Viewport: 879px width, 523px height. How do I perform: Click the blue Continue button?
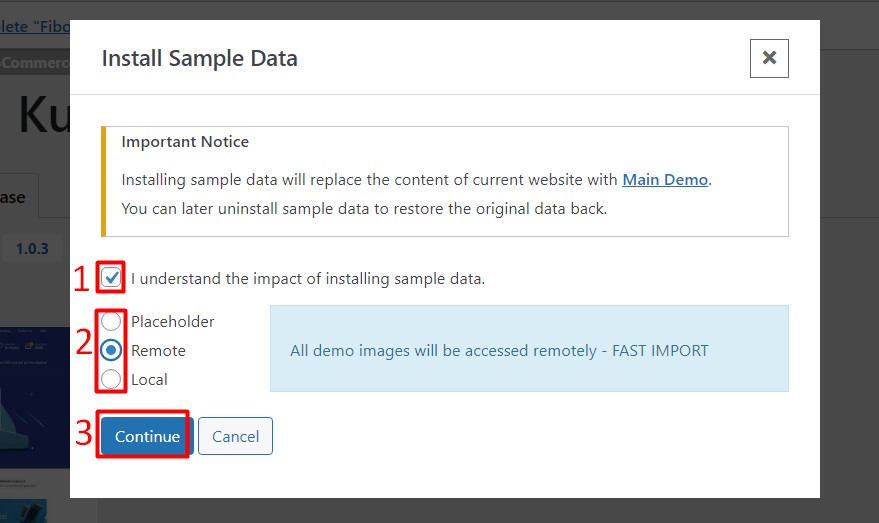[x=147, y=436]
